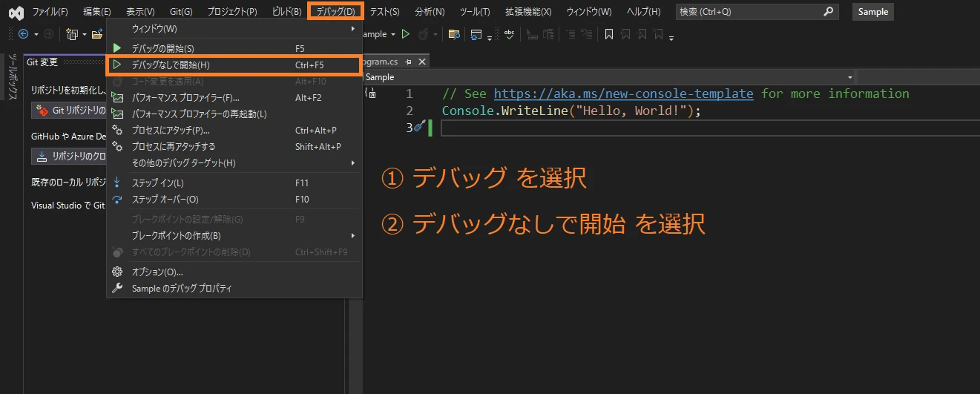
Task: Click the new project toolbar icon
Action: click(x=72, y=34)
